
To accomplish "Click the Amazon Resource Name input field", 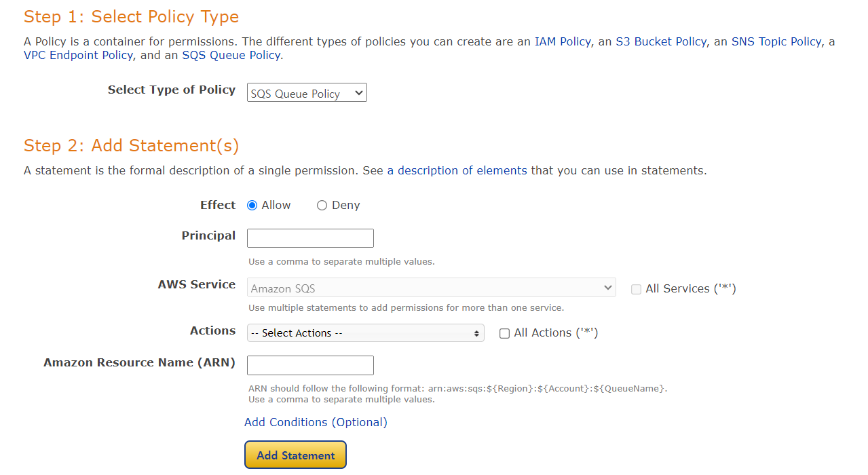I will coord(310,365).
